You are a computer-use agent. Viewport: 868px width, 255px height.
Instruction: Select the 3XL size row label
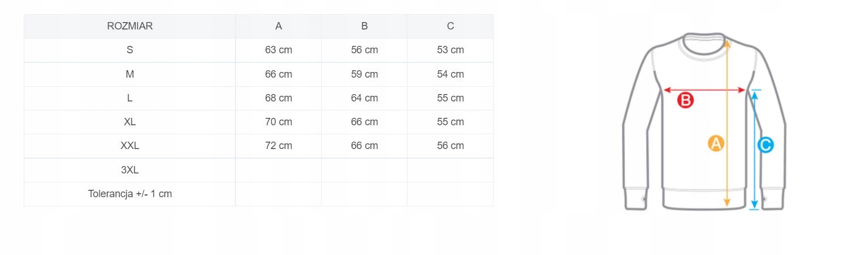(x=130, y=170)
